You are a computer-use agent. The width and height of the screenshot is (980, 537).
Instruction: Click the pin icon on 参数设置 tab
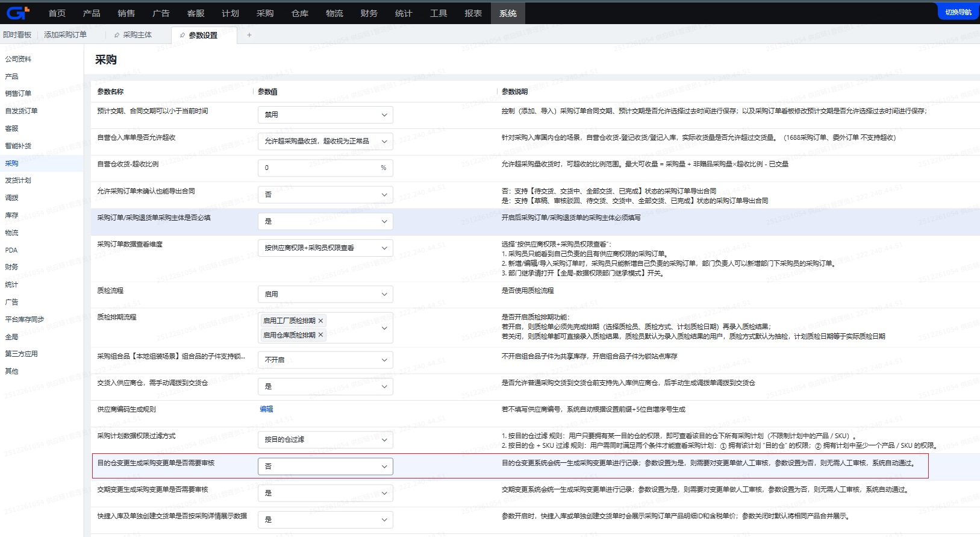click(x=183, y=36)
